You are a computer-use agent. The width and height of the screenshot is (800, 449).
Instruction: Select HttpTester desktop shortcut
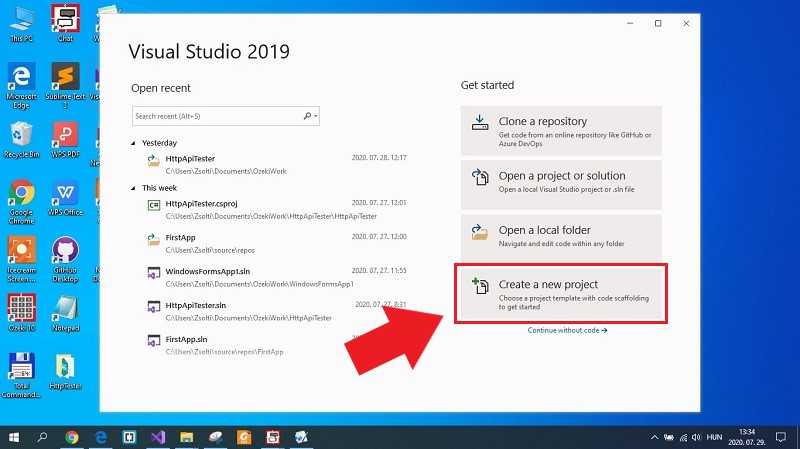[65, 372]
